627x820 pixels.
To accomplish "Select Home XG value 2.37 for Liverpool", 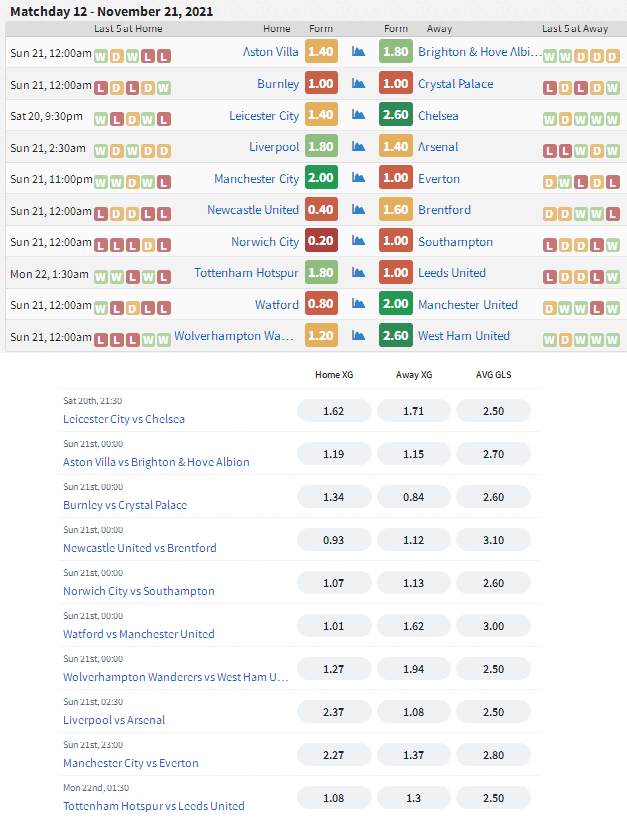I will (334, 712).
